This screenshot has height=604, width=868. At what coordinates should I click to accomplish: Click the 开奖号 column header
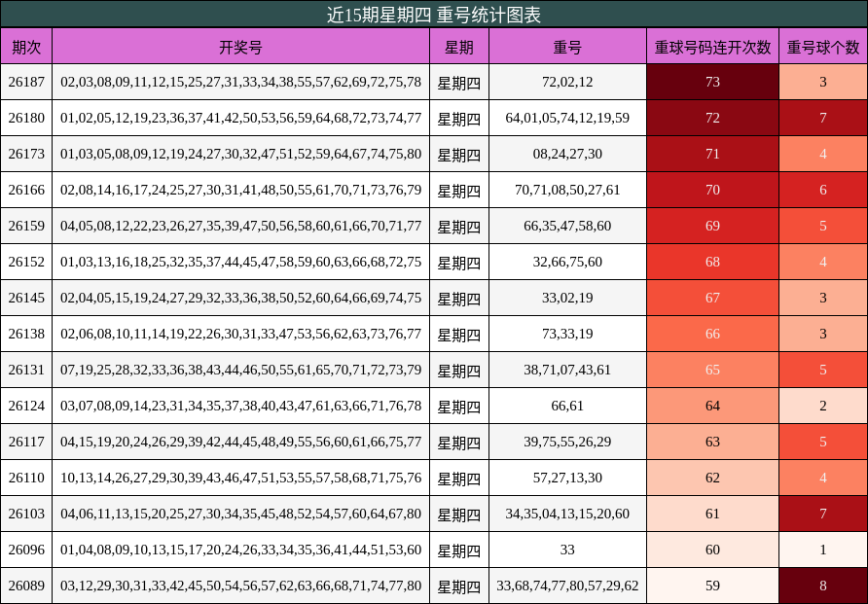click(x=240, y=47)
